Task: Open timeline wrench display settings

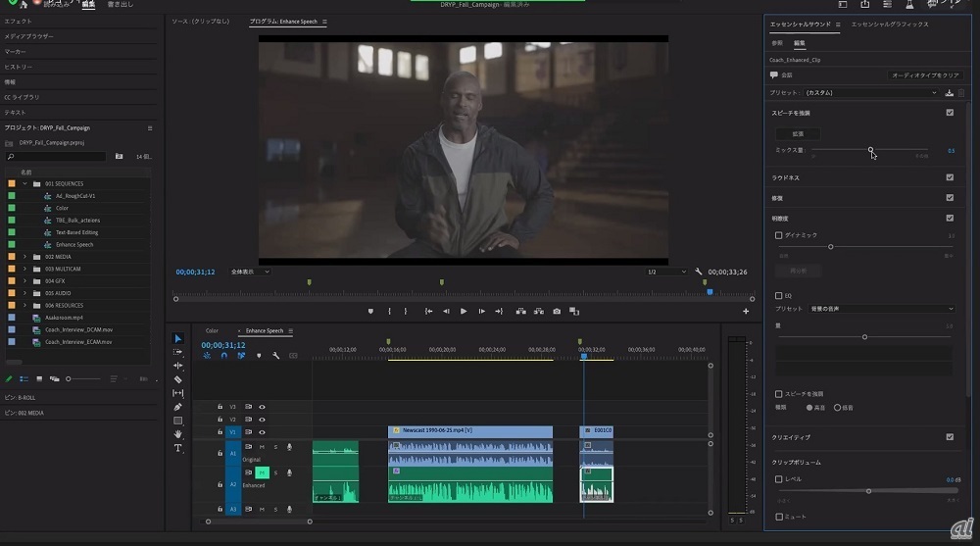Action: [276, 356]
